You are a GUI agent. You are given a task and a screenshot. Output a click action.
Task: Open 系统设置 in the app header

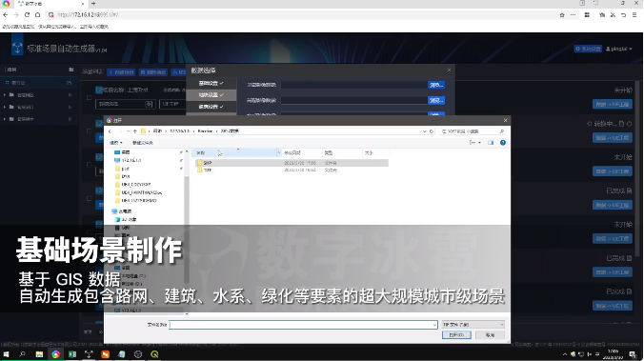[x=588, y=49]
